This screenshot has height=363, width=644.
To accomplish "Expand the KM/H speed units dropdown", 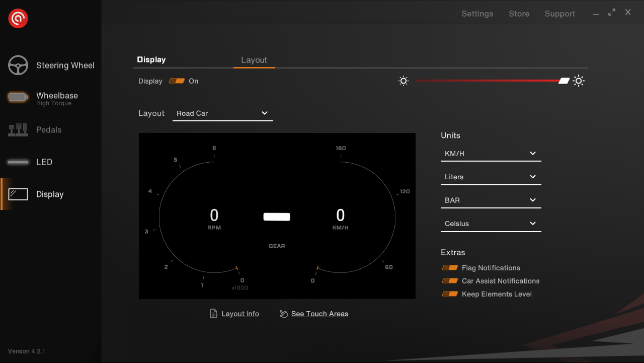I will [x=491, y=154].
